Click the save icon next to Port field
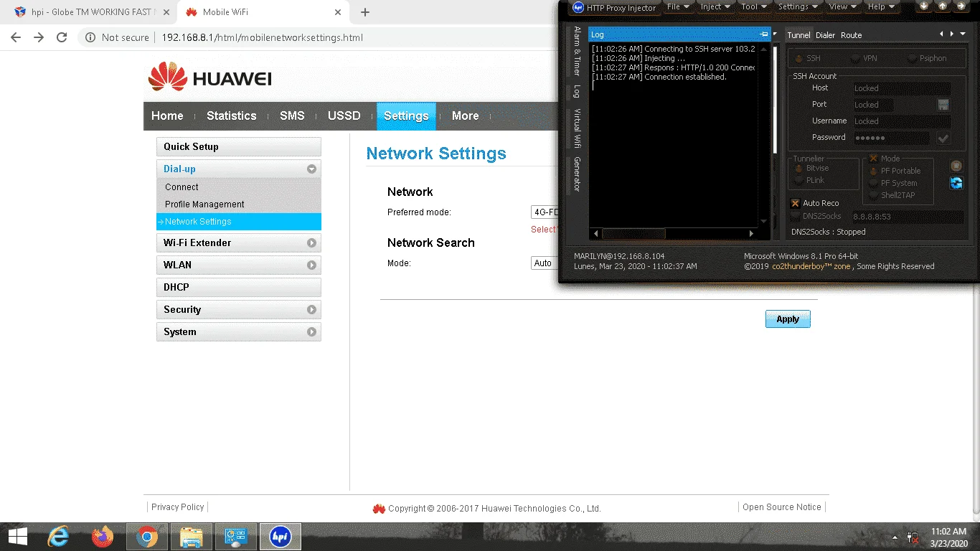 (x=943, y=105)
